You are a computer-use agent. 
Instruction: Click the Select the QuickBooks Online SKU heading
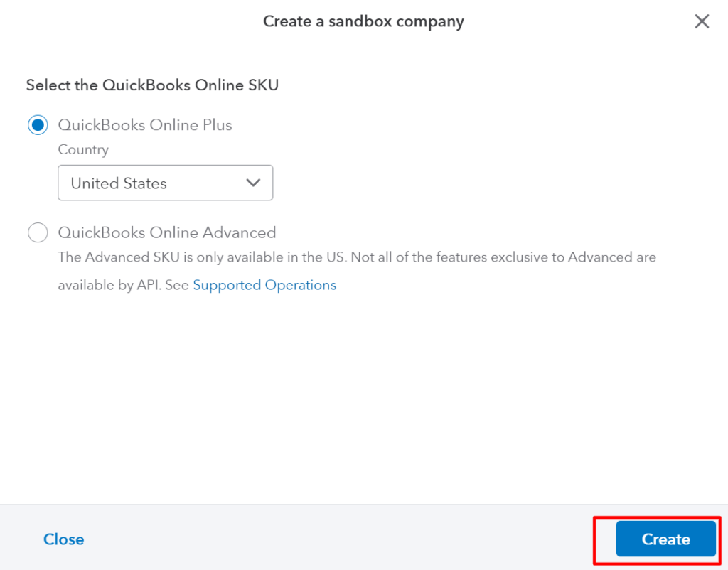click(x=151, y=85)
